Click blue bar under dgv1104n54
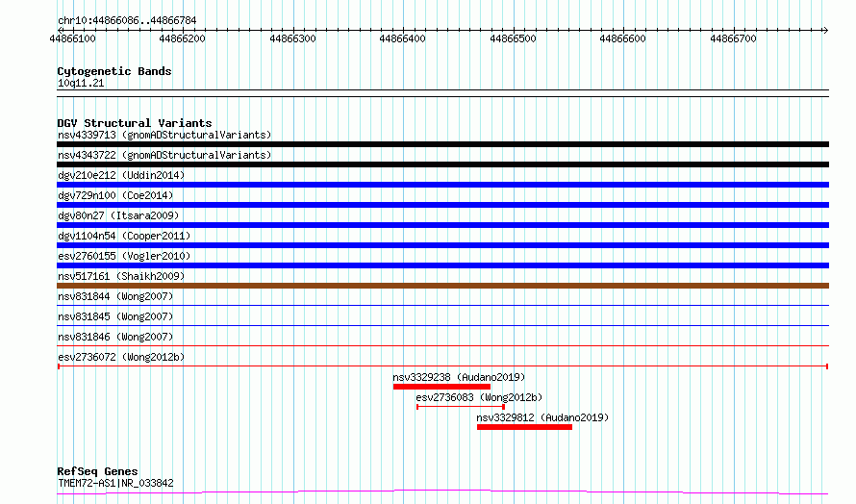Viewport: 856px width, 504px height. (x=442, y=245)
